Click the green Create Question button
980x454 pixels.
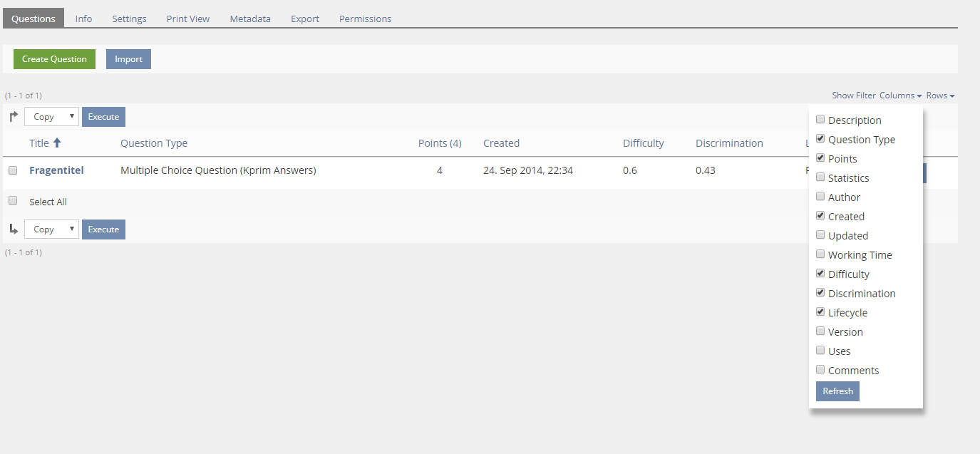click(54, 59)
